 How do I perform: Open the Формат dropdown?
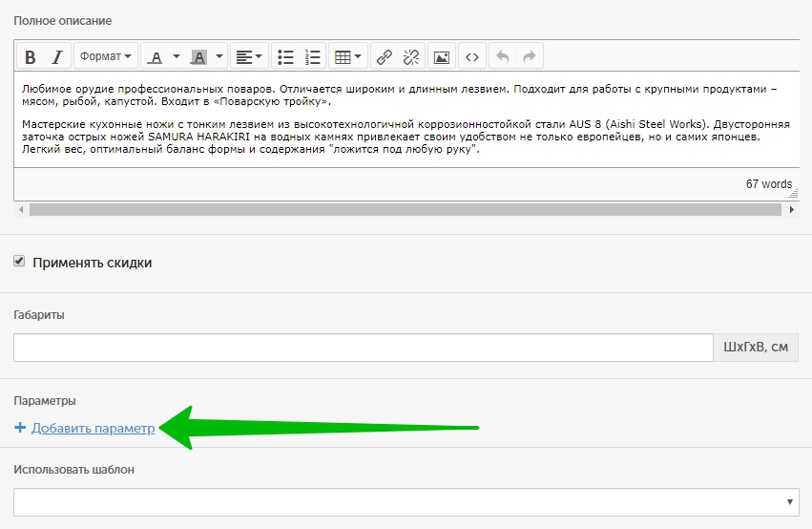[x=106, y=57]
